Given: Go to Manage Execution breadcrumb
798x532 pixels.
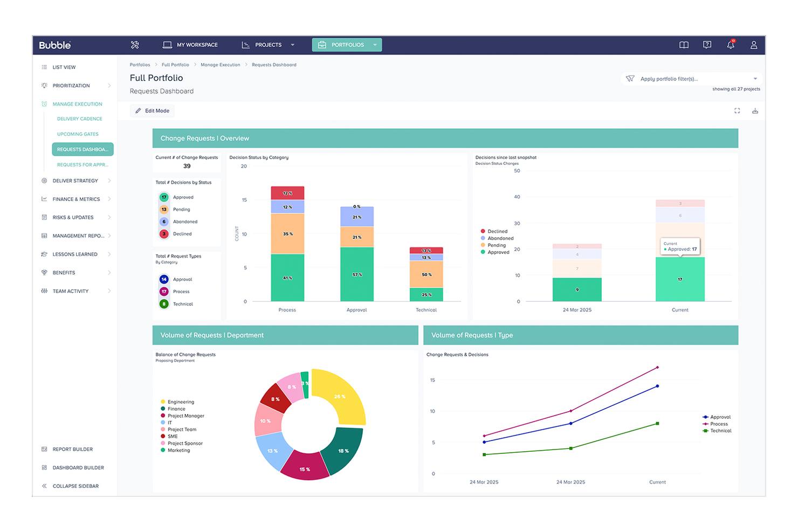Looking at the screenshot, I should coord(221,65).
